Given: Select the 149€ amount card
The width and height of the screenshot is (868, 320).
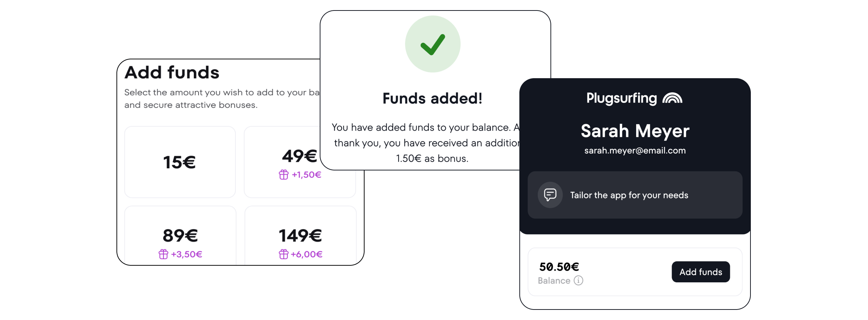Looking at the screenshot, I should pyautogui.click(x=300, y=235).
